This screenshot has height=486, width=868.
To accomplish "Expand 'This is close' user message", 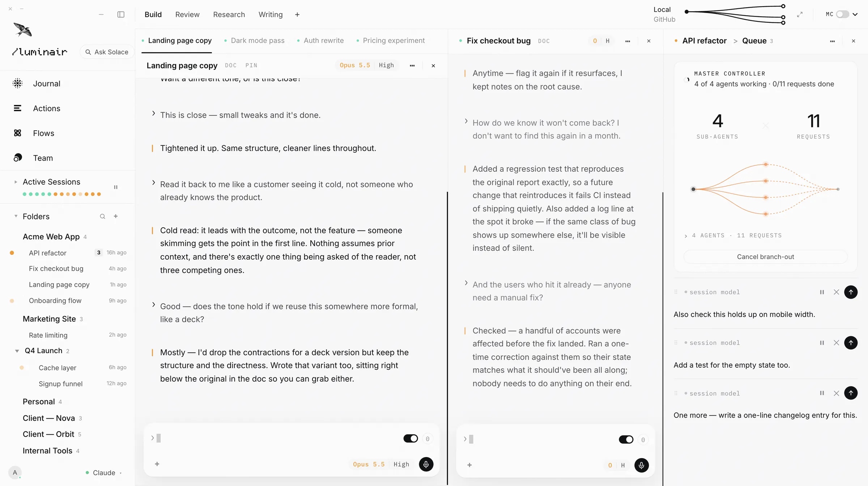I will pyautogui.click(x=154, y=114).
